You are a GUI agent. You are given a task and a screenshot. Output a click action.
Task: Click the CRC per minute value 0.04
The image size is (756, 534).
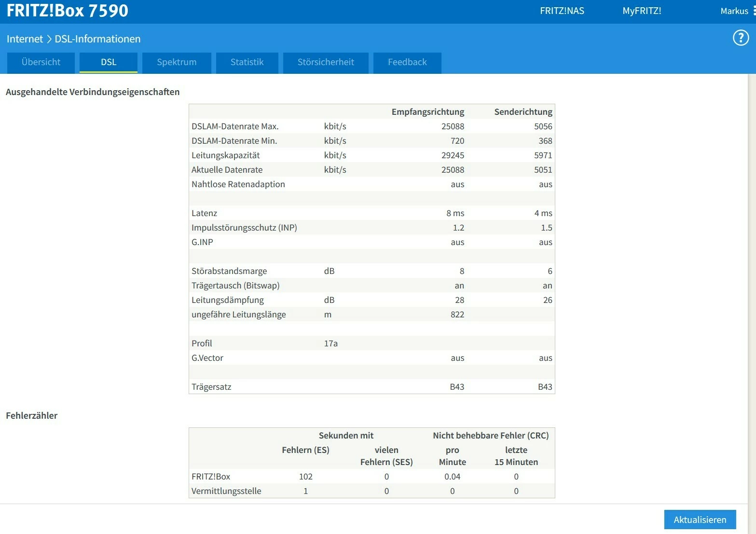452,477
